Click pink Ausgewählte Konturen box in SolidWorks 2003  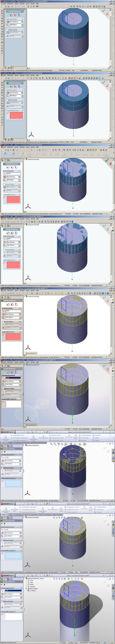click(x=16, y=115)
